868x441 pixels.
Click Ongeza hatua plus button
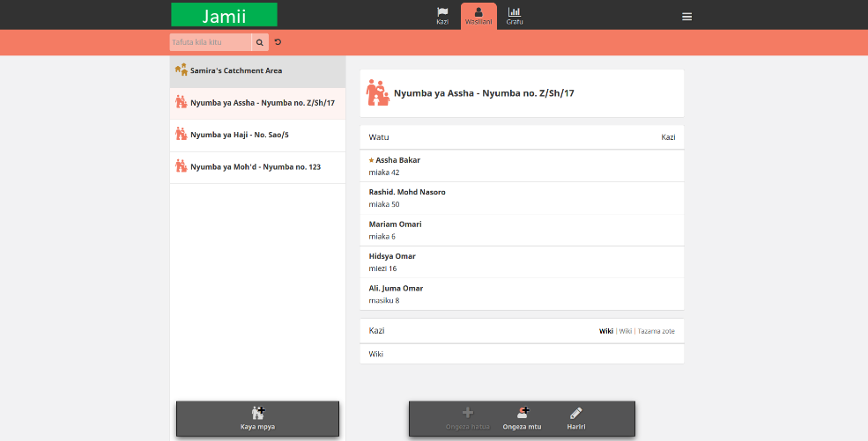pyautogui.click(x=468, y=419)
